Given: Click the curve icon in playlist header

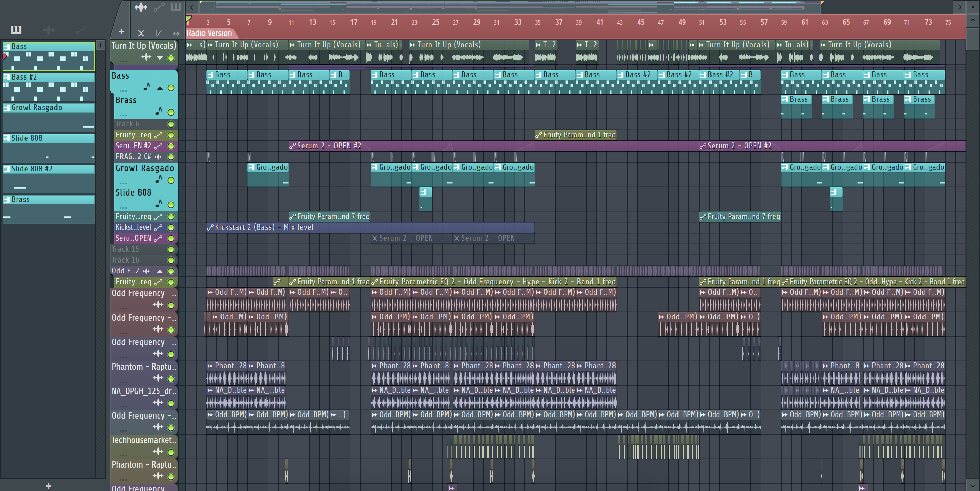Looking at the screenshot, I should pos(159,33).
